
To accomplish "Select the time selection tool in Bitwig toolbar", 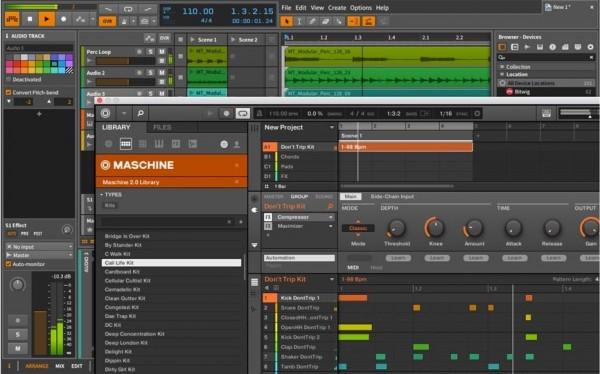I will click(300, 21).
